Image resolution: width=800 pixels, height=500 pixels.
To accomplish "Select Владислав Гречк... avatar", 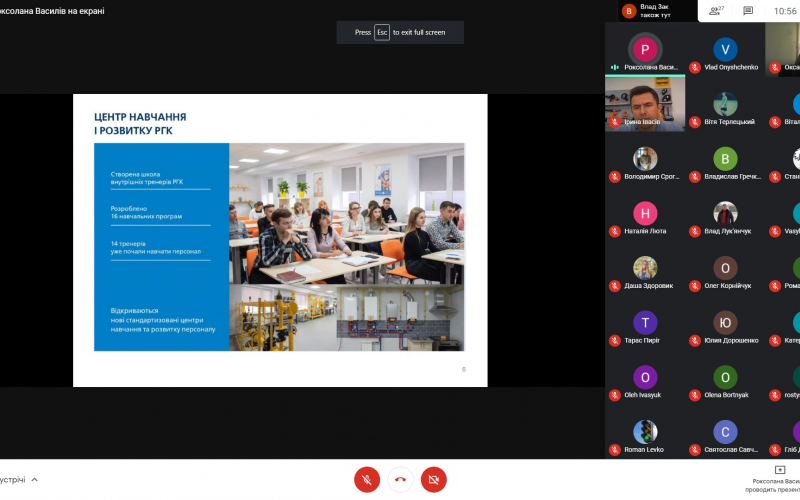I will click(725, 159).
